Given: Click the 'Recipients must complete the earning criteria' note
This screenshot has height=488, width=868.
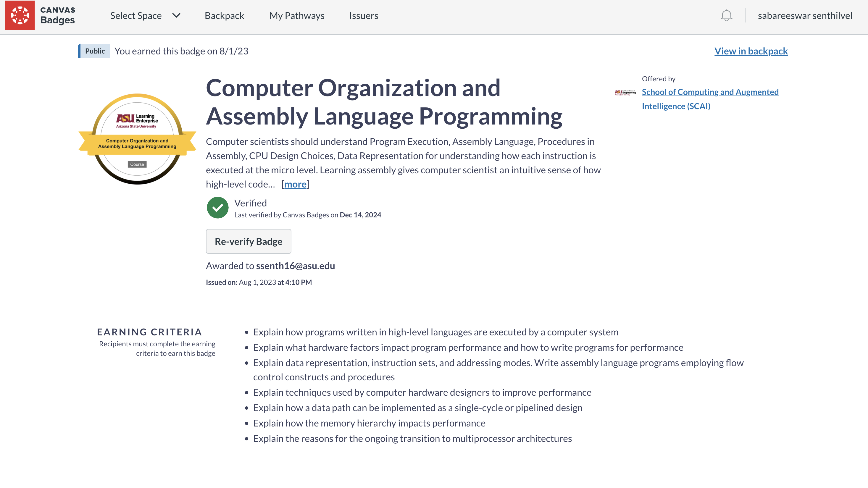Looking at the screenshot, I should (x=157, y=349).
